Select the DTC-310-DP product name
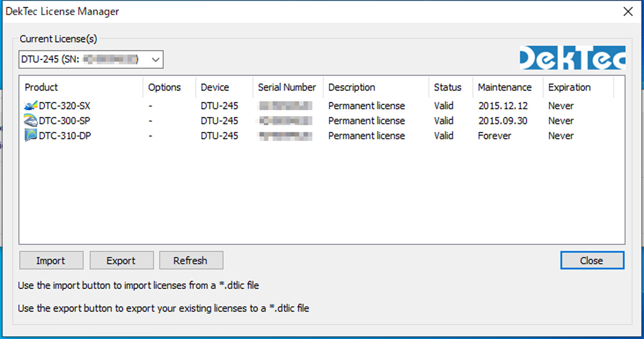Screen dimensions: 644x339 coord(64,136)
